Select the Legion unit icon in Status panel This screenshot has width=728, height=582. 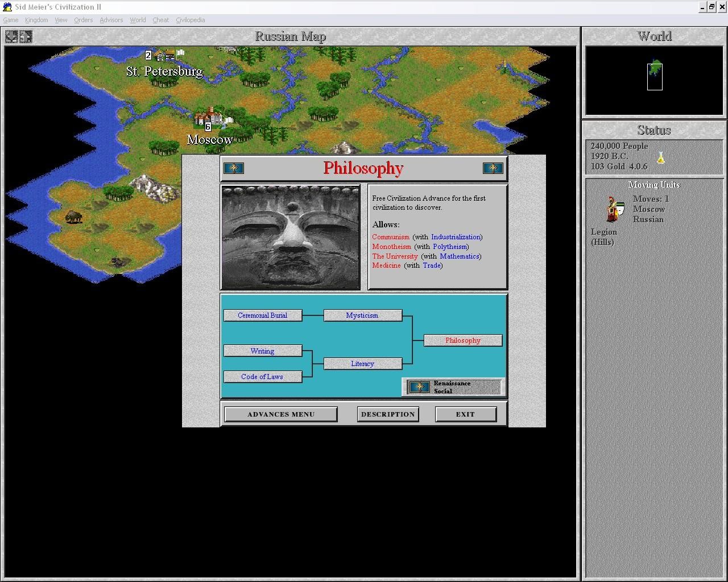click(615, 209)
